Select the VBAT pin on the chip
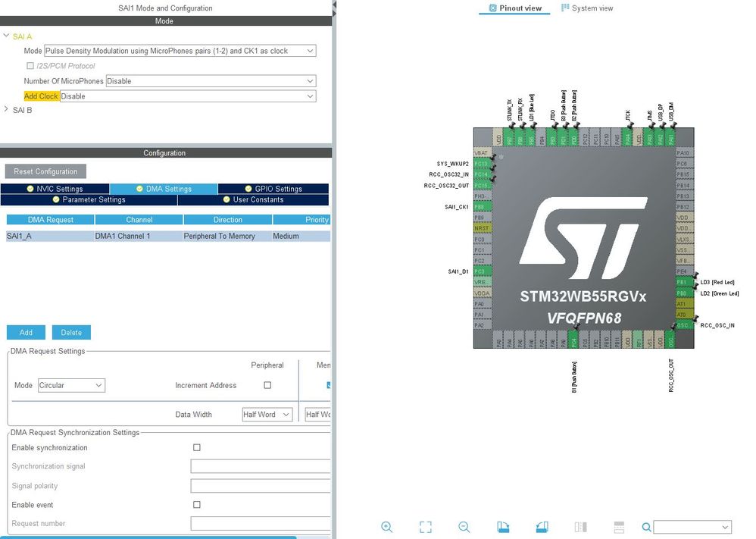 click(482, 153)
